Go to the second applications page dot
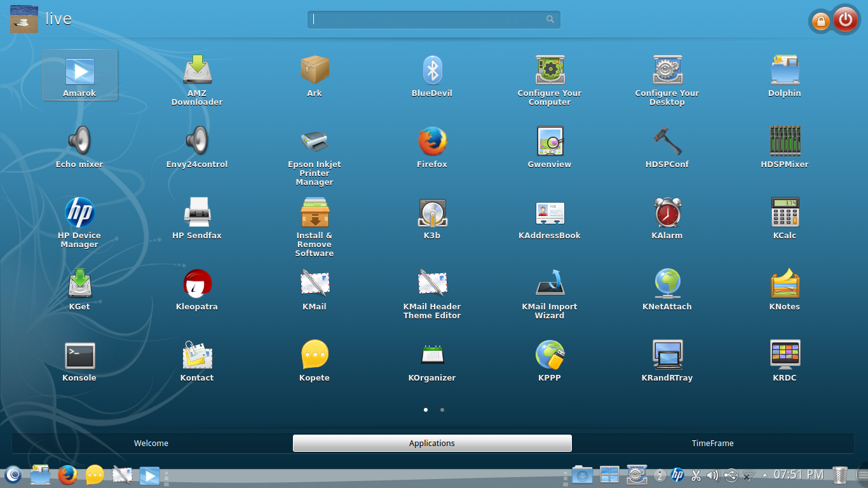This screenshot has height=488, width=868. [442, 410]
